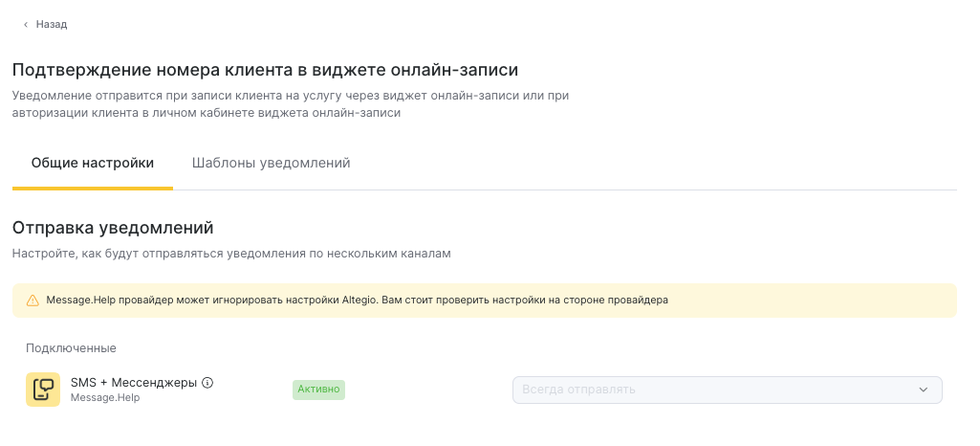Screen dimensions: 980x446
Task: Click the back chevron arrow icon
Action: click(x=26, y=24)
